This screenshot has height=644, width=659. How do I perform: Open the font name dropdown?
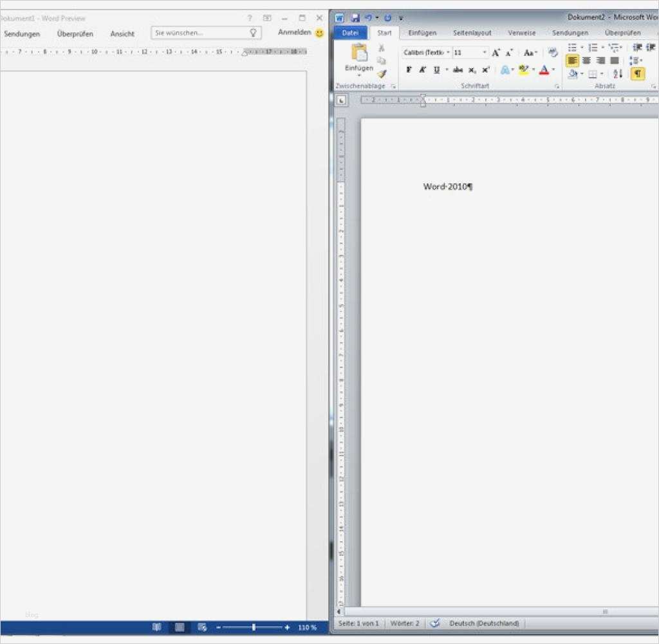(449, 52)
